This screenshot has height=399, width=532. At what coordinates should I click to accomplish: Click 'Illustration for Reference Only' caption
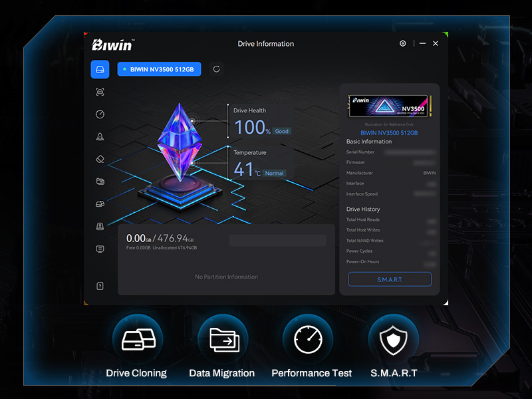click(x=389, y=124)
